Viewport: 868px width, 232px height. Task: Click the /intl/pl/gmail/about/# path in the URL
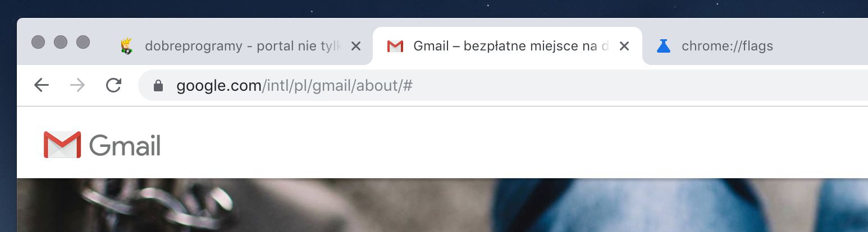click(337, 86)
